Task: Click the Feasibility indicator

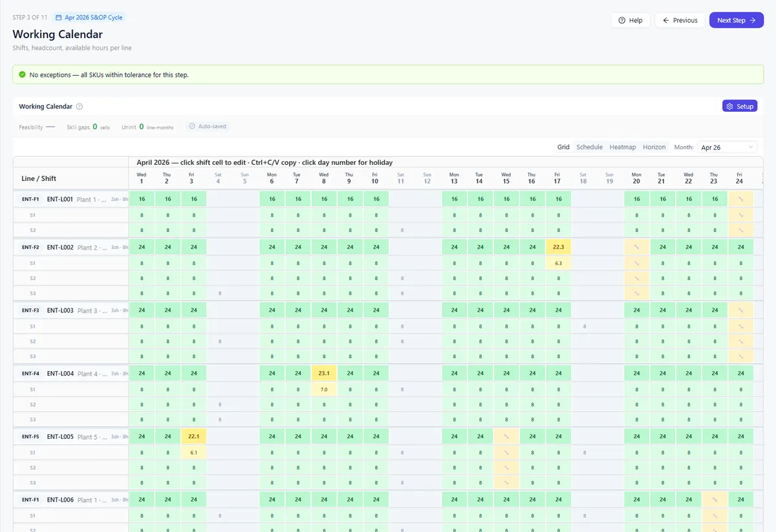Action: [x=37, y=127]
